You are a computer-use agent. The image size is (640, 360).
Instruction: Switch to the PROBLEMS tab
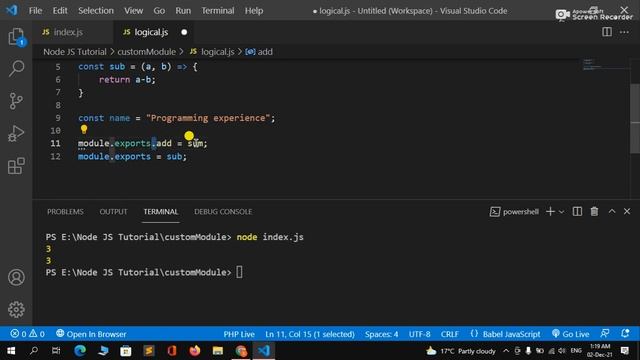click(65, 211)
